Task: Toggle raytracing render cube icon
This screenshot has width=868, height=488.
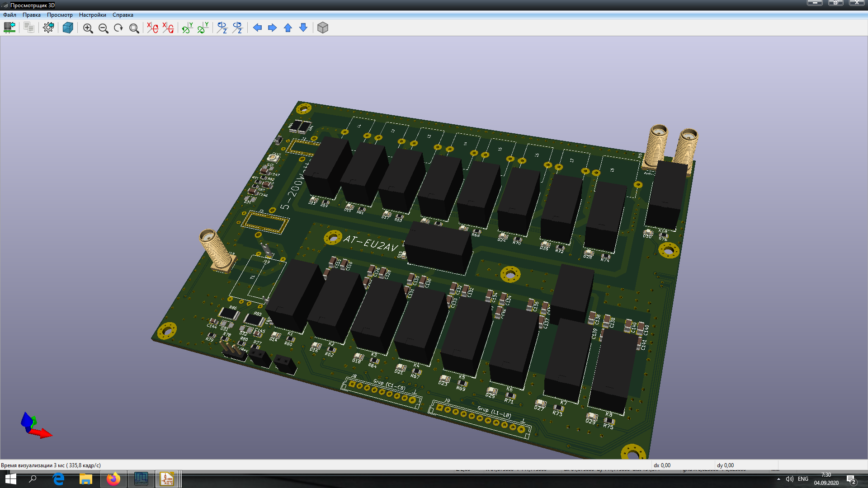Action: (x=68, y=28)
